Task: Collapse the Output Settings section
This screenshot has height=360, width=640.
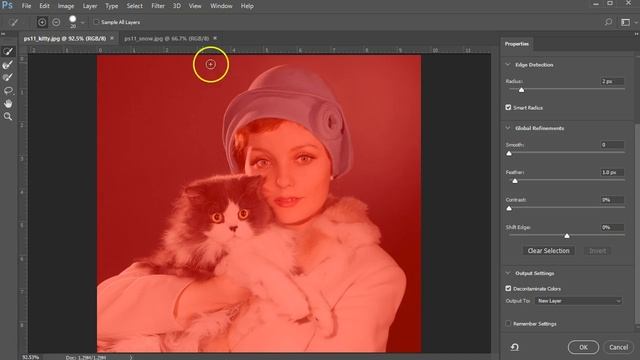Action: coord(508,273)
